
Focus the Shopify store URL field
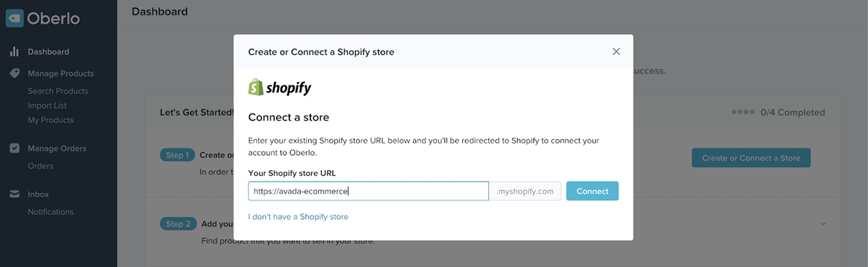(368, 191)
